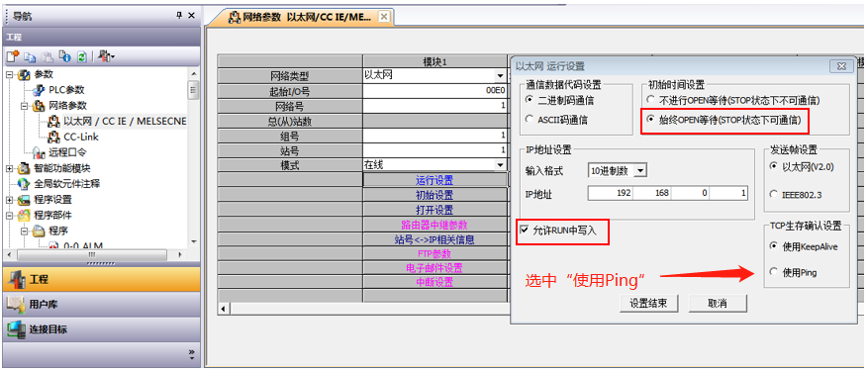The width and height of the screenshot is (868, 372).
Task: Expand the 智能功能模块 tree node
Action: coord(10,168)
